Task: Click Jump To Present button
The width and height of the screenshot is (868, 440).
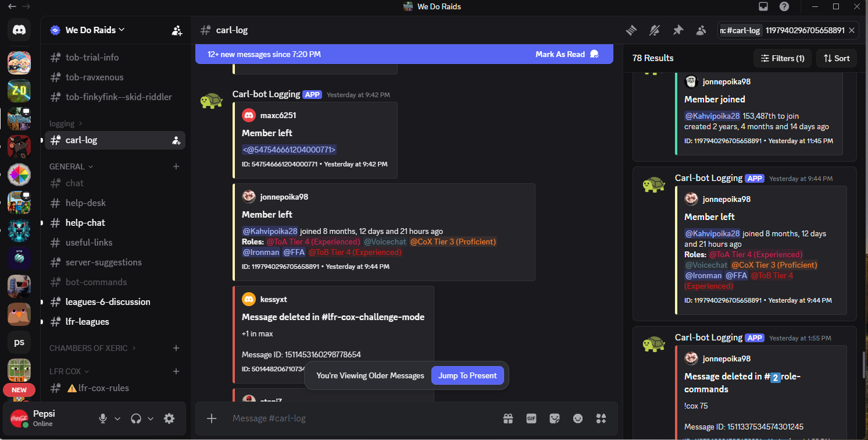Action: coord(467,375)
